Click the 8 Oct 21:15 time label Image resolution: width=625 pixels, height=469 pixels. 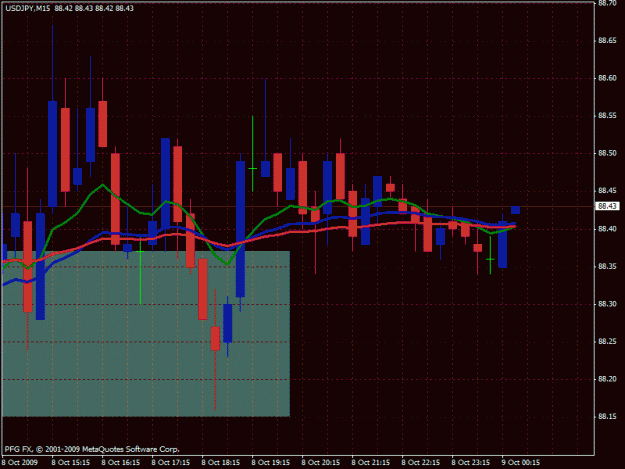[371, 463]
